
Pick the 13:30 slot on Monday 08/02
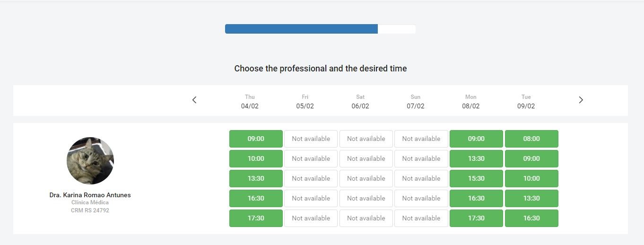pyautogui.click(x=476, y=158)
